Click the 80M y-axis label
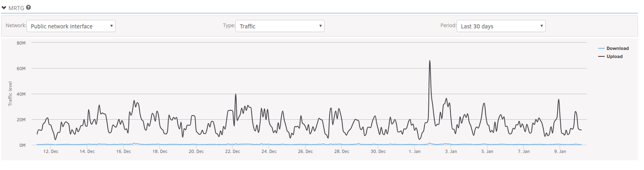The height and width of the screenshot is (170, 644). 21,43
